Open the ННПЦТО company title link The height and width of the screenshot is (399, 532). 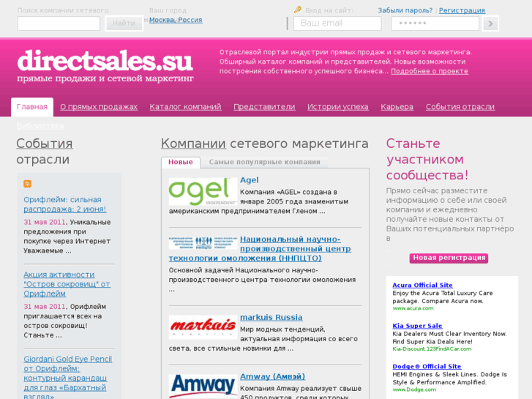pyautogui.click(x=260, y=249)
